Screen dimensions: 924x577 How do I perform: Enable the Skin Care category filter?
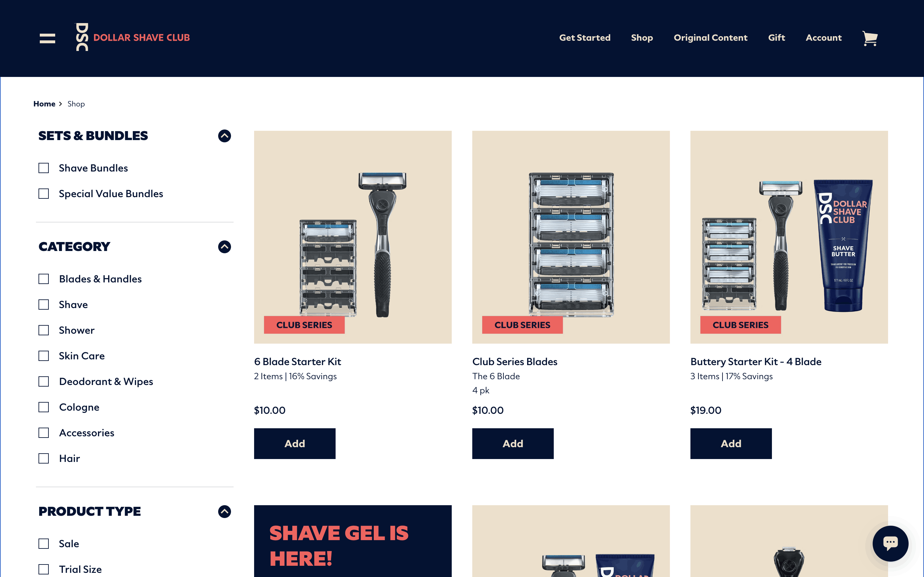pos(44,356)
